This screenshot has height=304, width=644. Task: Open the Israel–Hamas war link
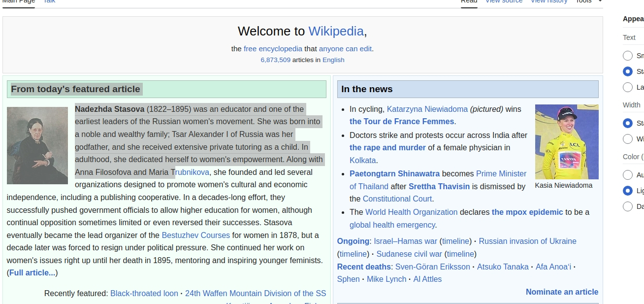pyautogui.click(x=405, y=241)
